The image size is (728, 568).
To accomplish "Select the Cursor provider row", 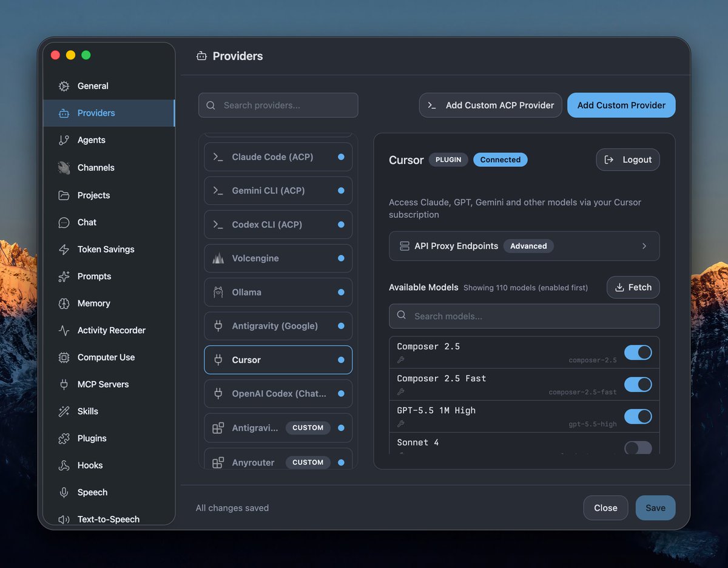I will coord(278,360).
